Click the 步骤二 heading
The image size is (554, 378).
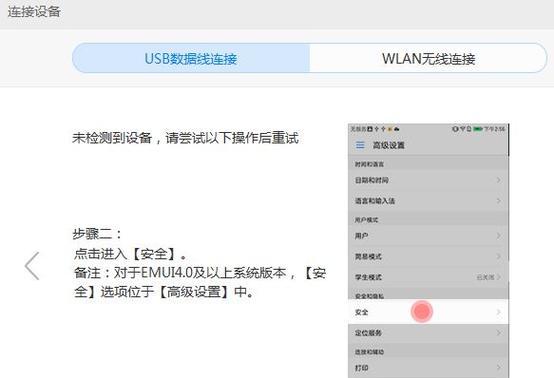[x=97, y=234]
